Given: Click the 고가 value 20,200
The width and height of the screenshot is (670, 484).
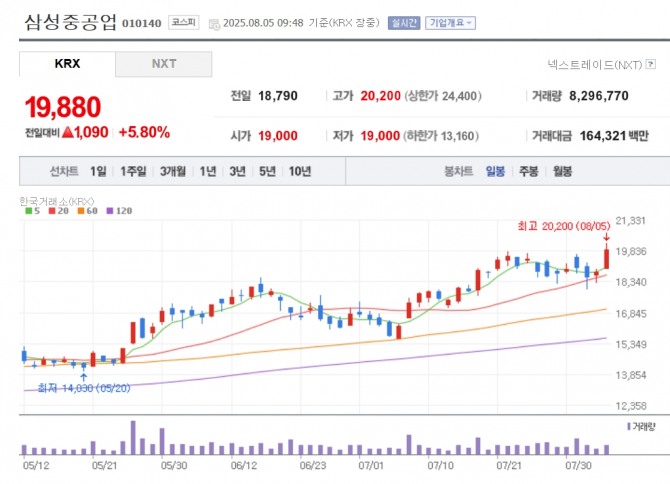Looking at the screenshot, I should tap(381, 96).
